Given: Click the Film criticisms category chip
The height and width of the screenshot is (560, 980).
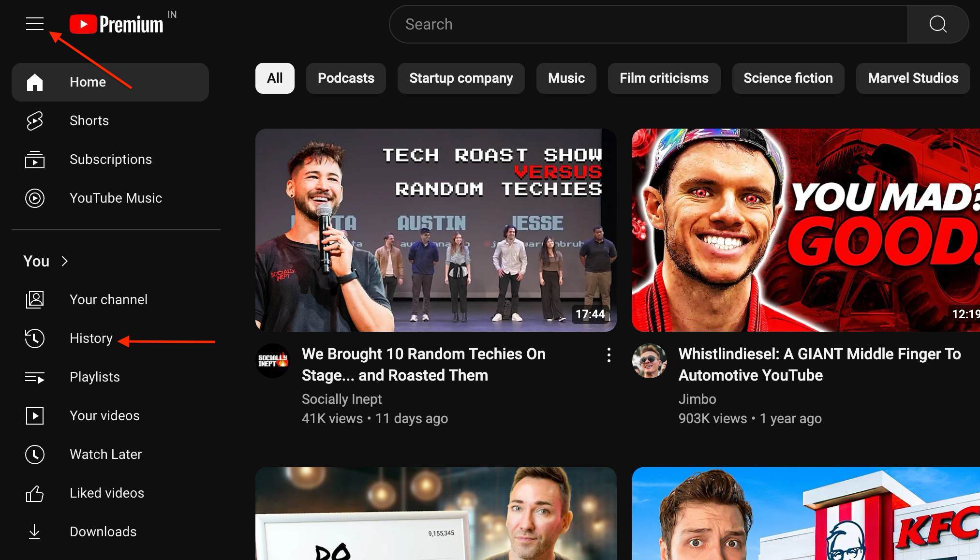Looking at the screenshot, I should (664, 78).
